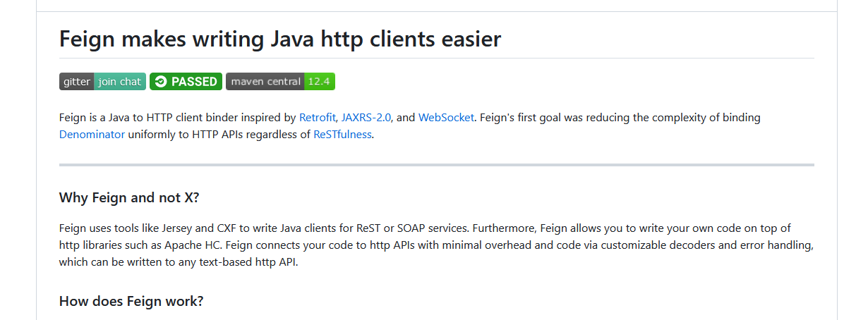Open the CircleCI PASSED build badge
The image size is (868, 320).
(186, 82)
